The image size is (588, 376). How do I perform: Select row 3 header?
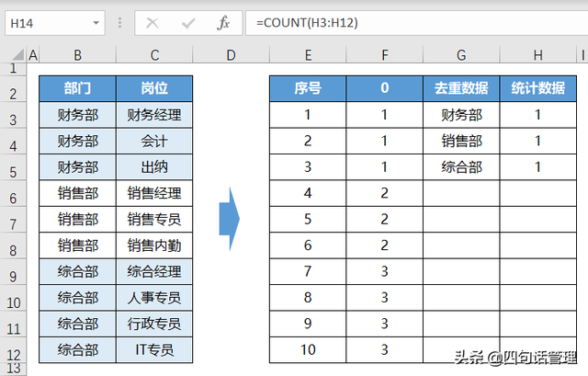click(13, 115)
